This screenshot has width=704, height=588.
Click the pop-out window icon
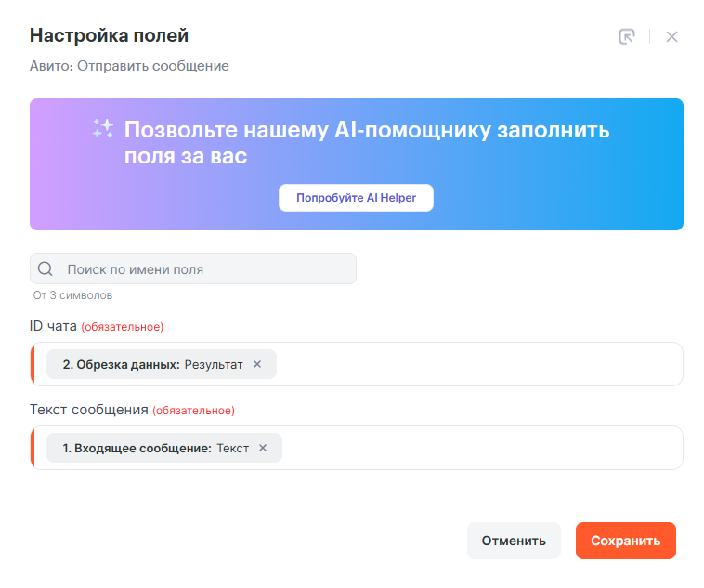627,37
